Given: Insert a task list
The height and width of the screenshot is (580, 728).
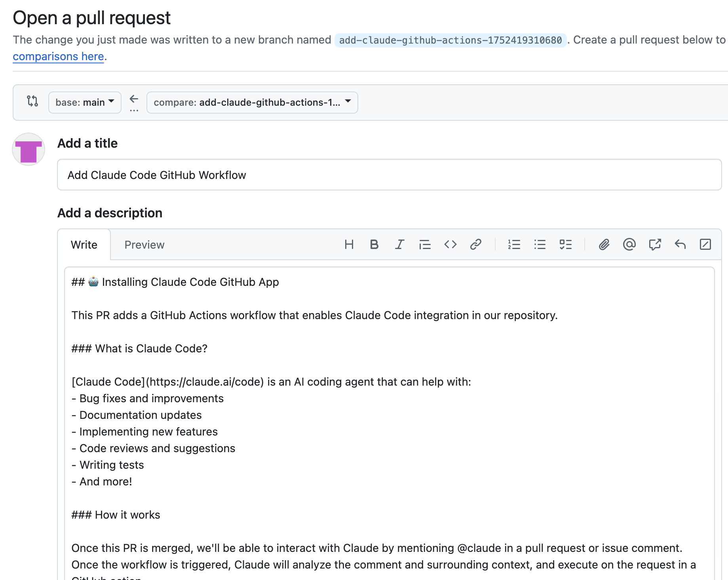Looking at the screenshot, I should click(566, 244).
